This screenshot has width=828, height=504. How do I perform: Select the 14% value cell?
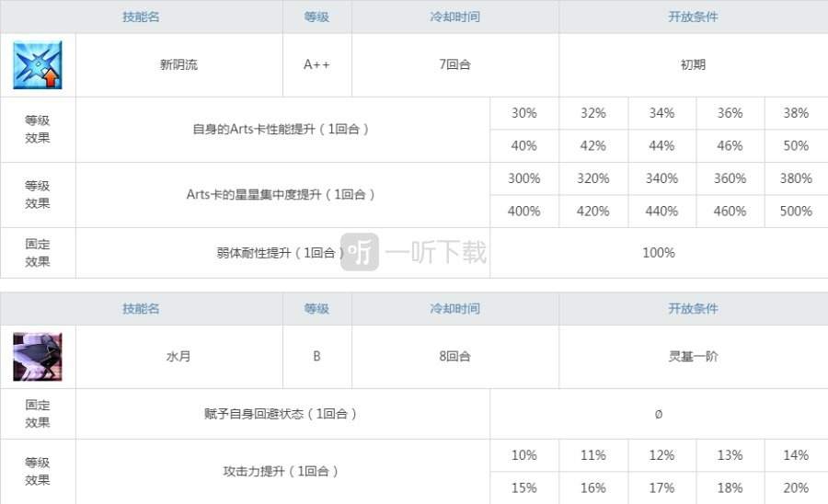click(x=797, y=455)
